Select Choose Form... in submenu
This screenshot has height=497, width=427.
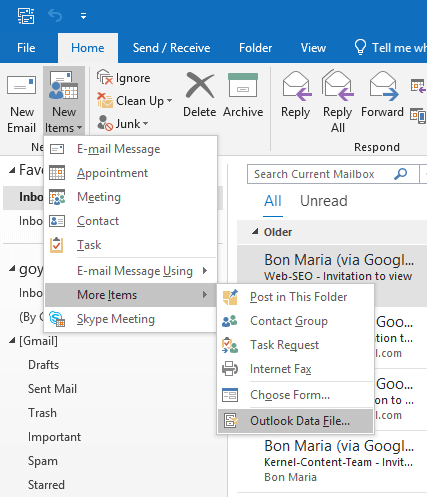click(295, 395)
